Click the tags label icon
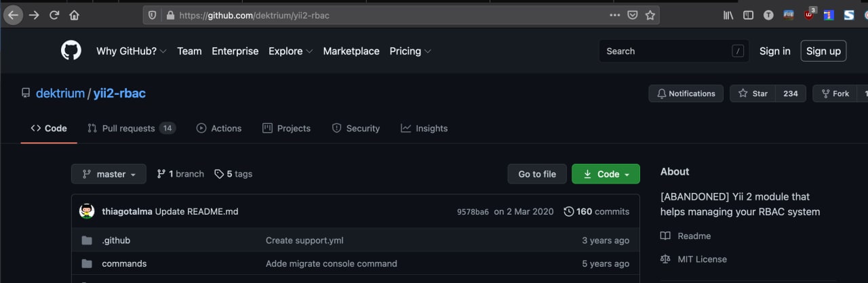Image resolution: width=868 pixels, height=283 pixels. pos(219,174)
